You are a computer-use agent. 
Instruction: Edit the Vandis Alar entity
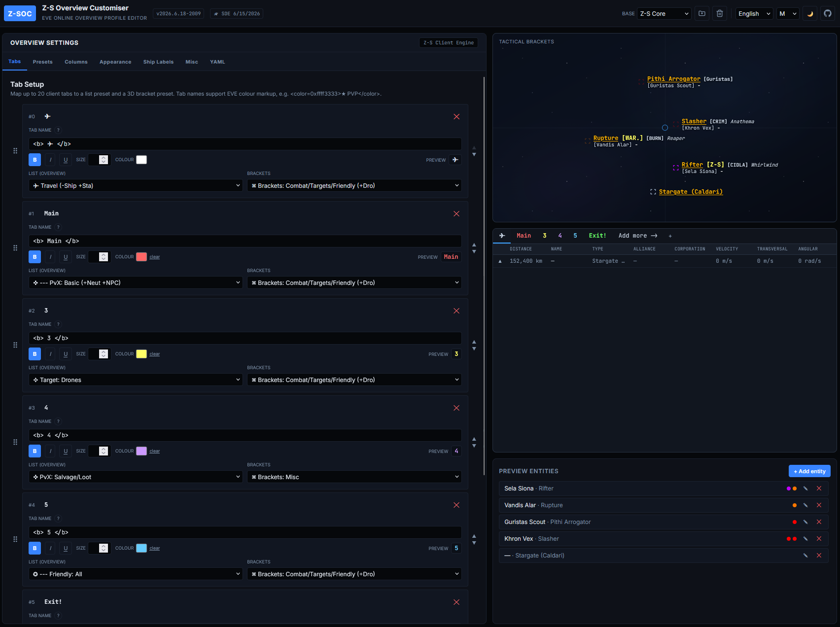pyautogui.click(x=805, y=505)
